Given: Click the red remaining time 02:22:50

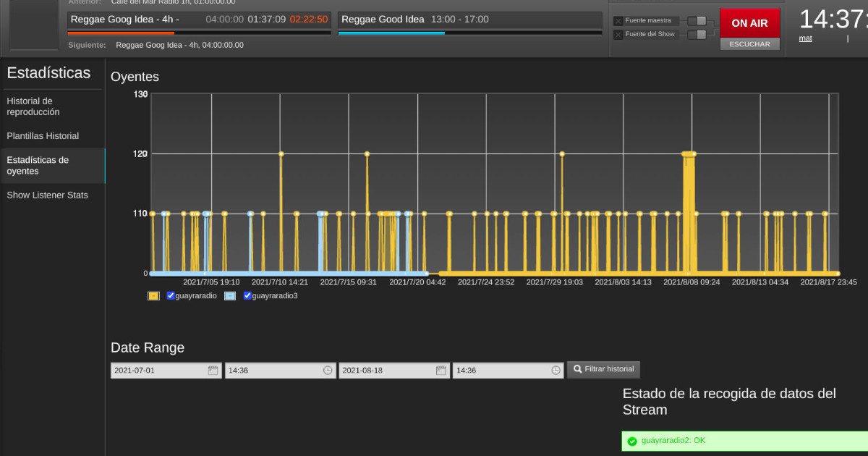Looking at the screenshot, I should 309,20.
